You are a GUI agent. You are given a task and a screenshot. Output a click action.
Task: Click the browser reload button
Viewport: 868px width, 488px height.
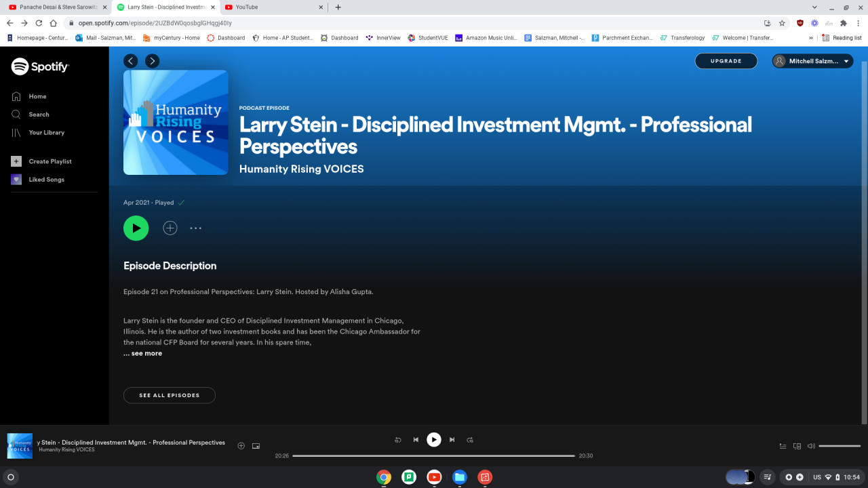[39, 22]
